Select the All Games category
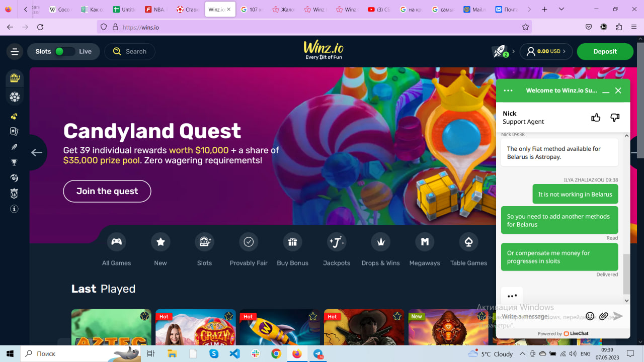644x362 pixels. tap(116, 250)
